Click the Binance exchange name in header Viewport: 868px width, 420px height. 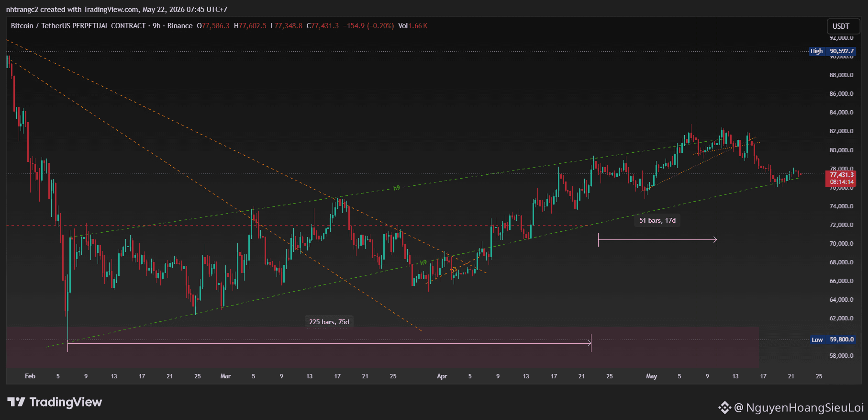coord(180,26)
